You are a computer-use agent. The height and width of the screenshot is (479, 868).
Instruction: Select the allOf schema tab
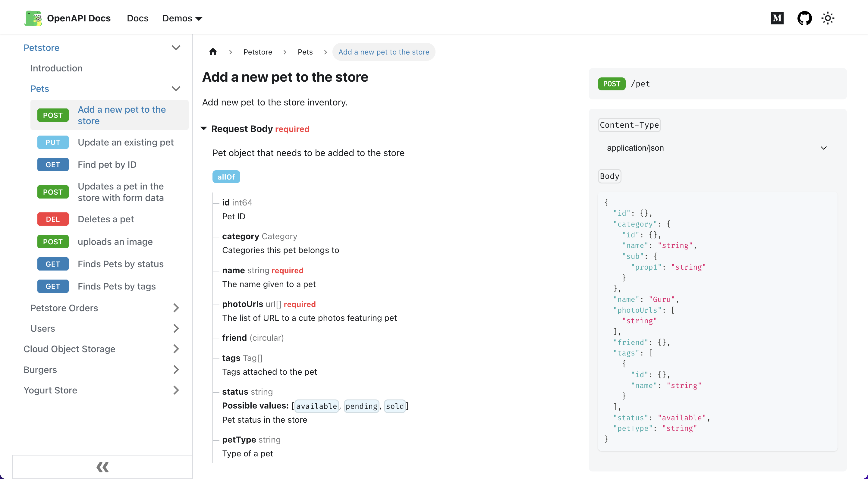(x=226, y=177)
